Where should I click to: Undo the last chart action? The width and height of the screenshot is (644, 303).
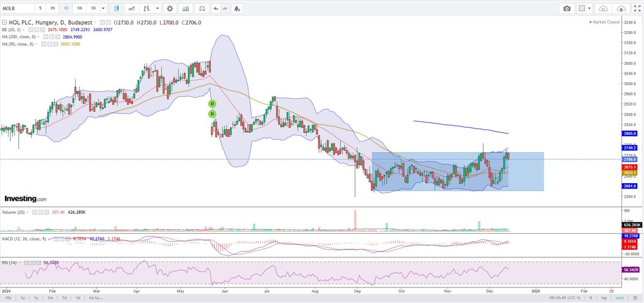click(x=216, y=9)
